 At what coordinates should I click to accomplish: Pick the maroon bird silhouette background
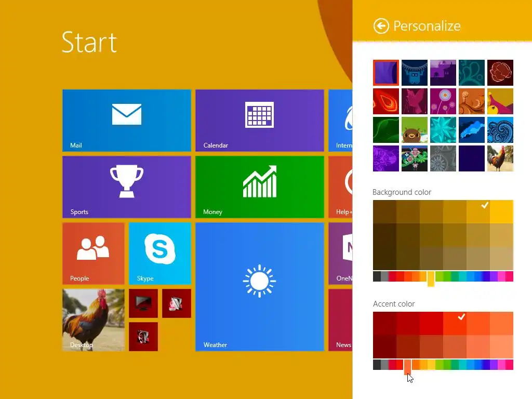[414, 101]
